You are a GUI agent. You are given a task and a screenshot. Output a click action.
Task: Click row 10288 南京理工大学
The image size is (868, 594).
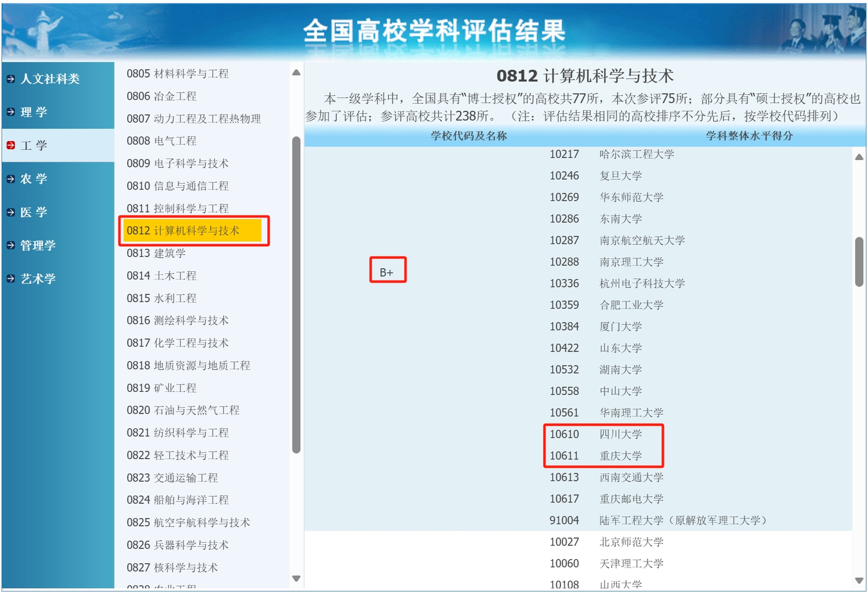pos(606,262)
